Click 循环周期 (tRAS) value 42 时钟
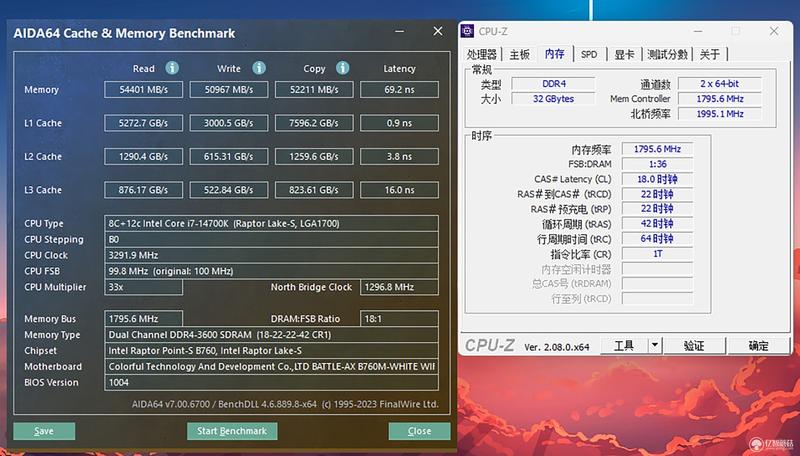 click(x=657, y=224)
